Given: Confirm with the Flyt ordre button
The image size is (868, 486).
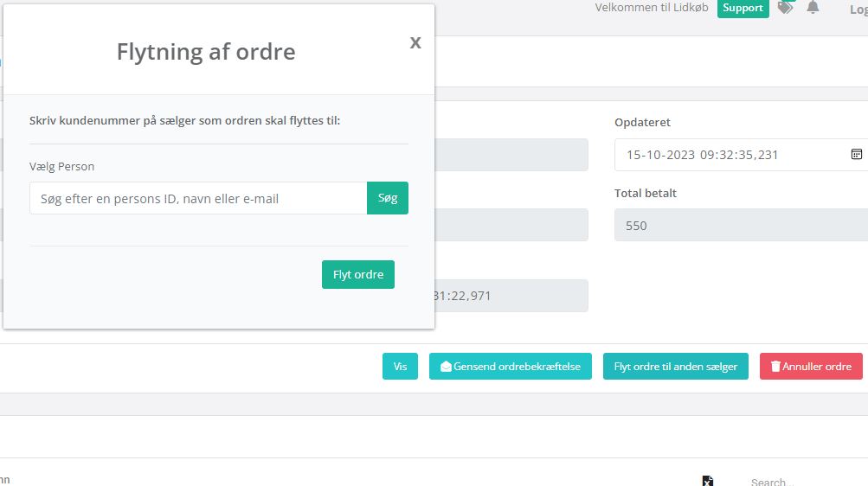Looking at the screenshot, I should 358,274.
